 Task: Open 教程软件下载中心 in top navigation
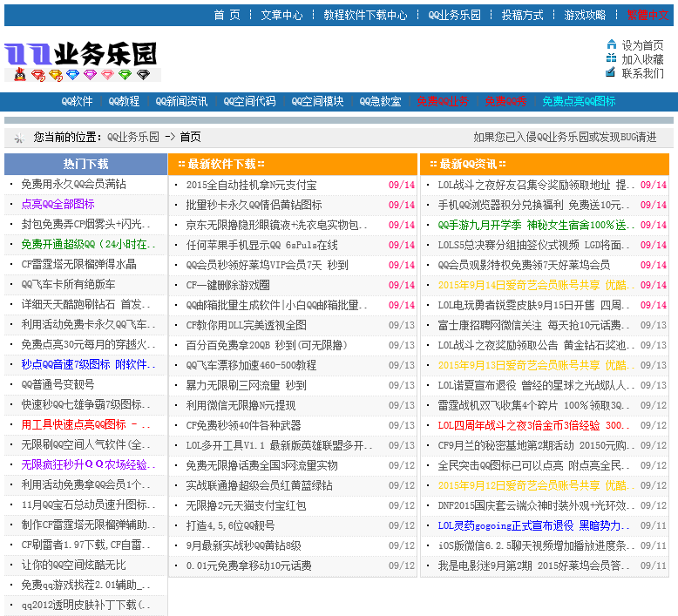[x=365, y=15]
